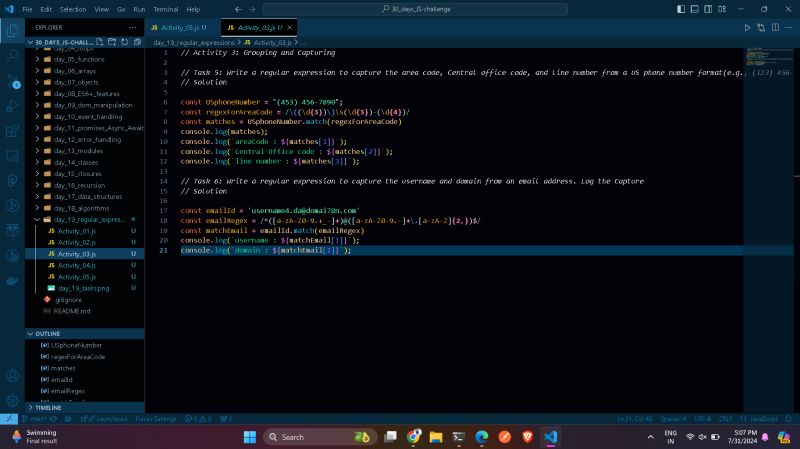Open File Explorer from the taskbar
This screenshot has height=449, width=800.
coord(436,437)
